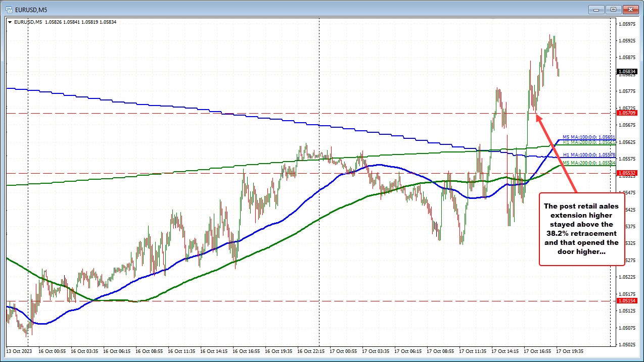Click the red 1.05709 resistance price tag
Screen dimensions: 644x362
coord(627,113)
